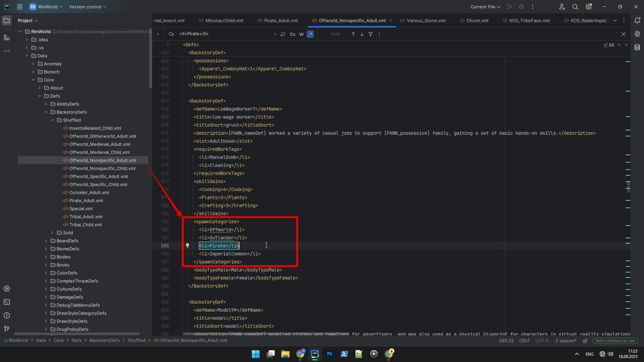
Task: Click the editor vertical scrollbar thumb
Action: pyautogui.click(x=628, y=186)
